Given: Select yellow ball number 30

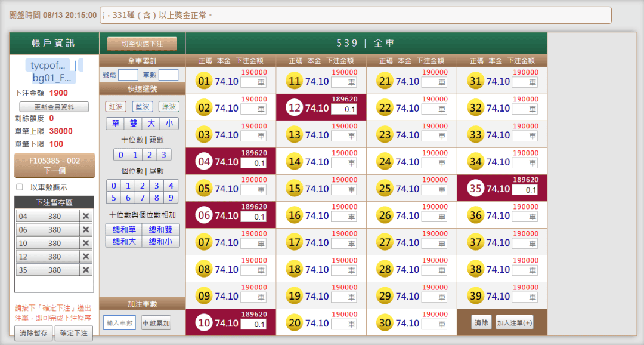Looking at the screenshot, I should point(385,323).
